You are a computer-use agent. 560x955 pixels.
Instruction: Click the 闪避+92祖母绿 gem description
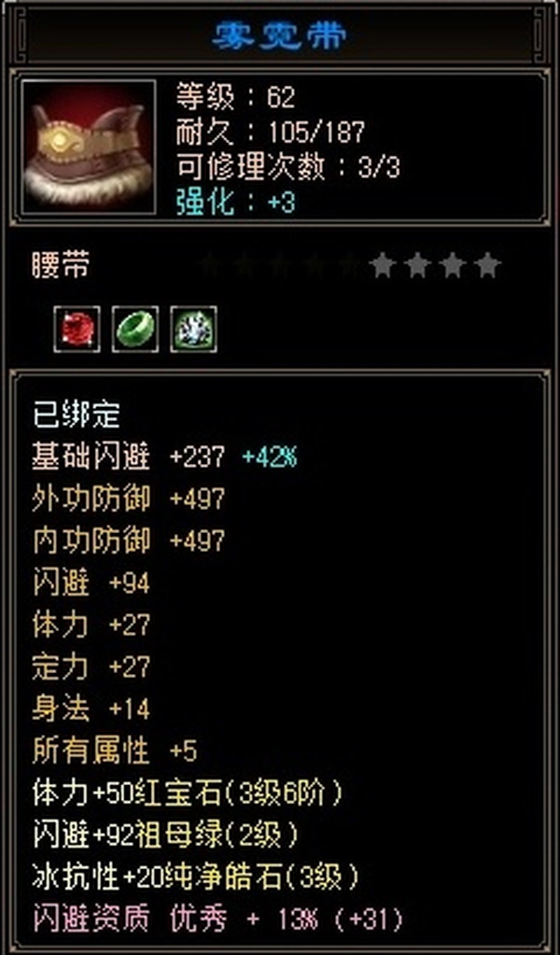point(165,836)
